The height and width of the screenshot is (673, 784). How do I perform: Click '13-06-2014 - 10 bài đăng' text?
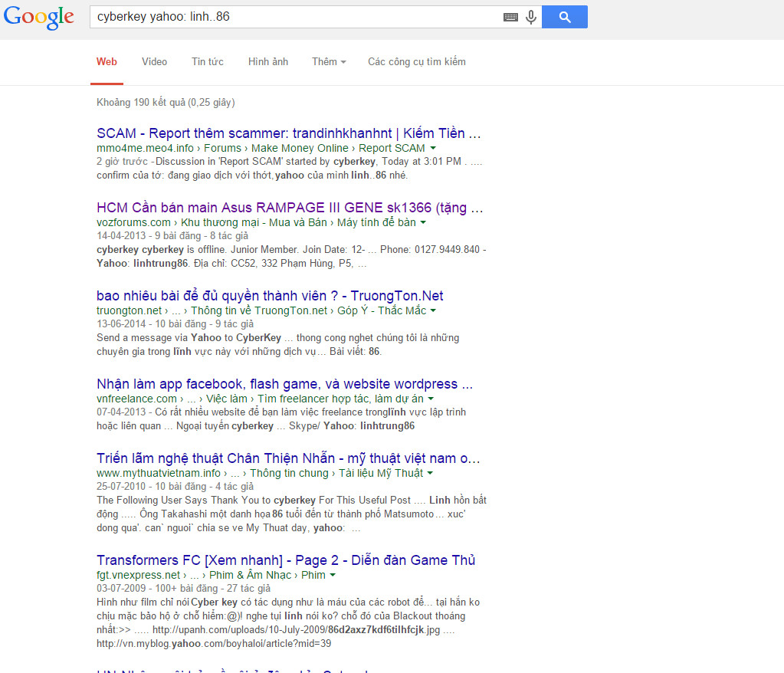tap(152, 324)
